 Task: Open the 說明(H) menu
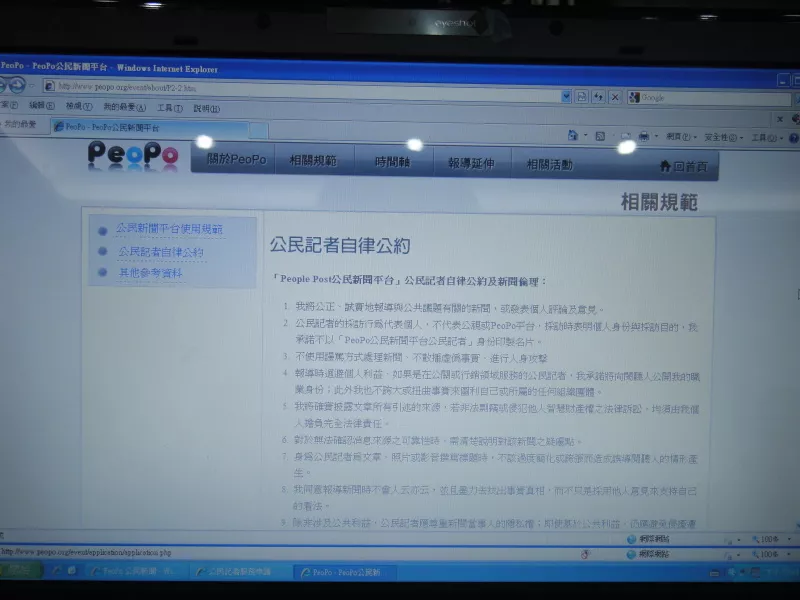(x=207, y=108)
